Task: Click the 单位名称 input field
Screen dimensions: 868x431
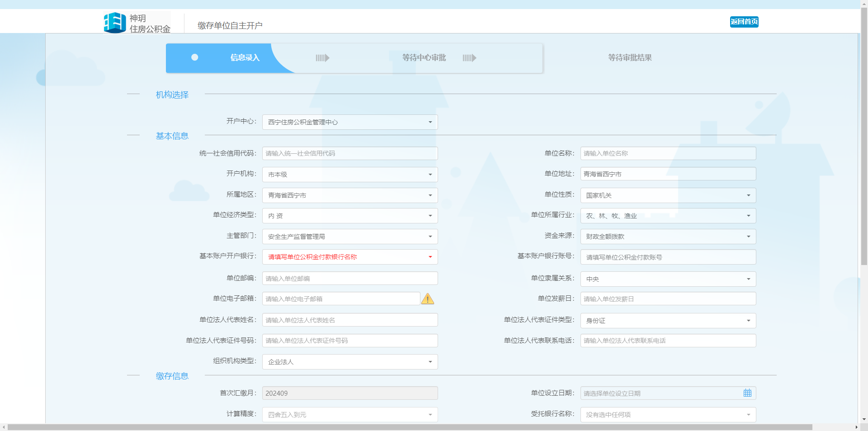Action: coord(668,153)
